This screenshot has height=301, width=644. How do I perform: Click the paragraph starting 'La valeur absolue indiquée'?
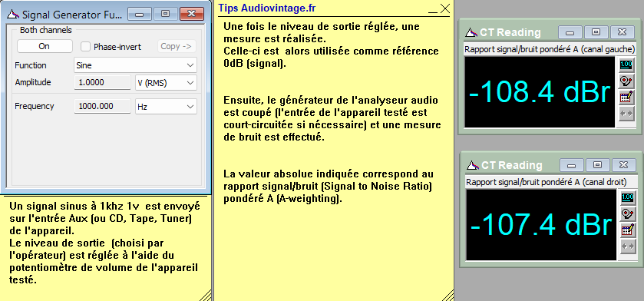pos(329,187)
